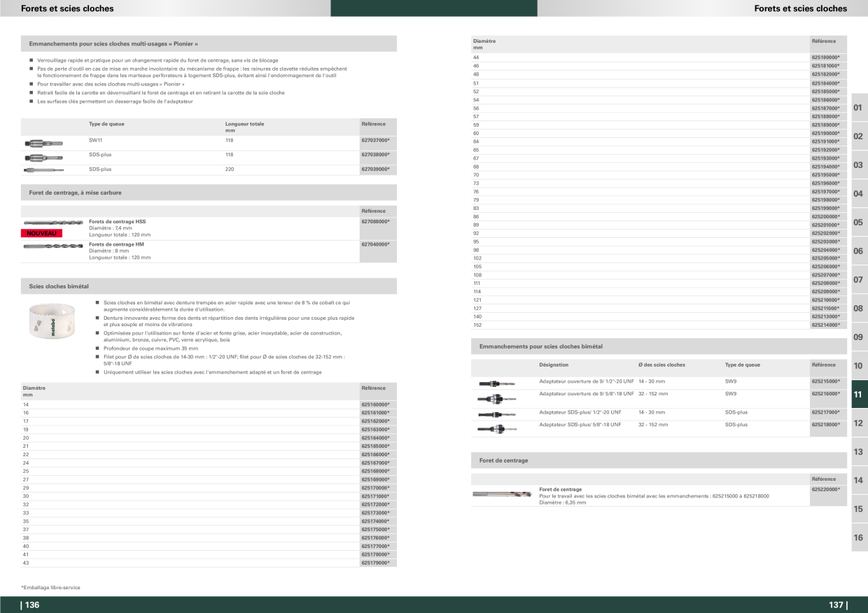
Task: Click the red NOUVEAU badge
Action: point(41,233)
